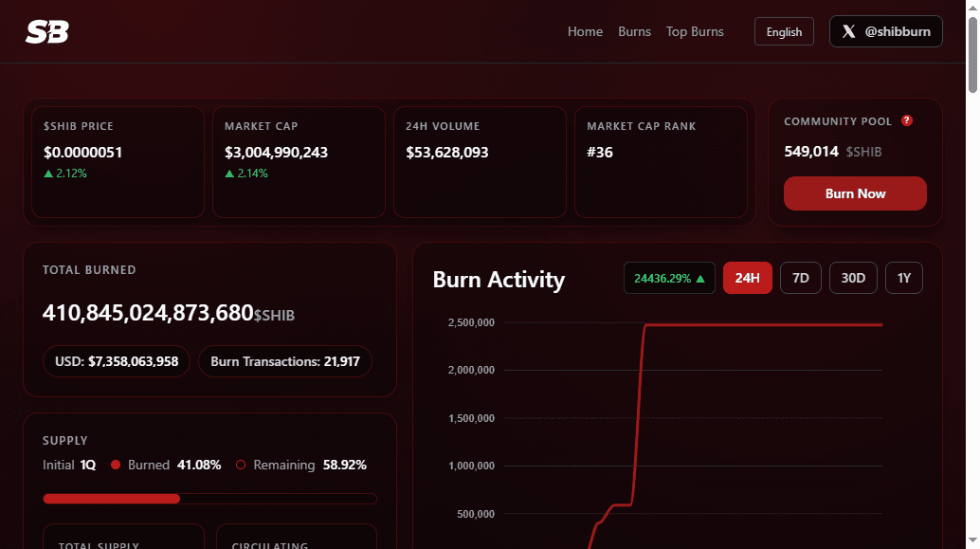
Task: Click the Initial 1Q label
Action: [x=69, y=465]
